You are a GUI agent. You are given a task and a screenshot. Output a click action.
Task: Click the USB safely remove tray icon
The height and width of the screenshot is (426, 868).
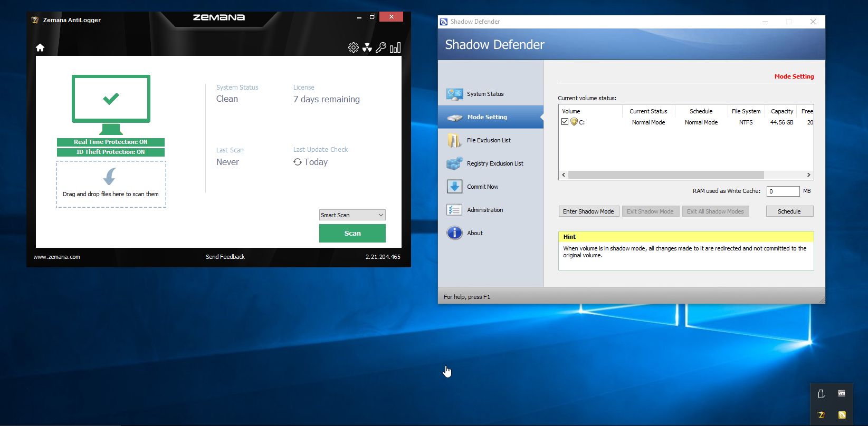(821, 393)
